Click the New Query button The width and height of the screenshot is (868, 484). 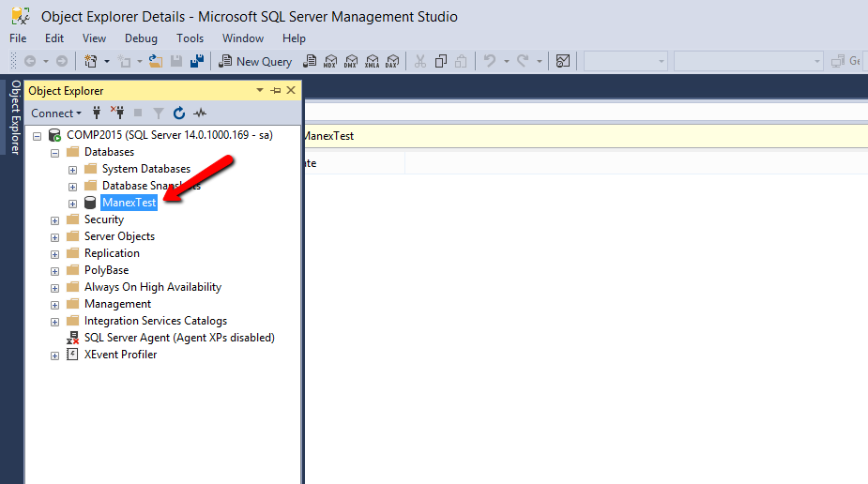tap(255, 61)
